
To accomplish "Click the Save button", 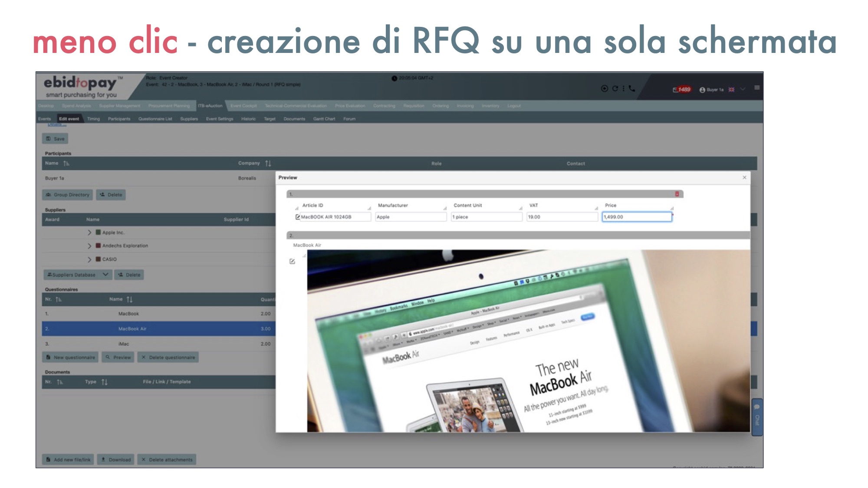I will (55, 139).
